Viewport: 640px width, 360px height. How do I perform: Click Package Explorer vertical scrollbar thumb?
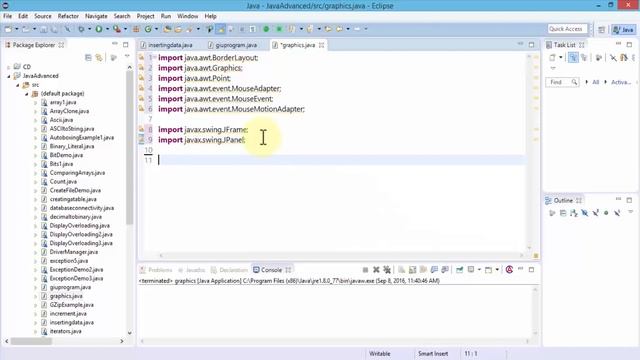point(129,149)
